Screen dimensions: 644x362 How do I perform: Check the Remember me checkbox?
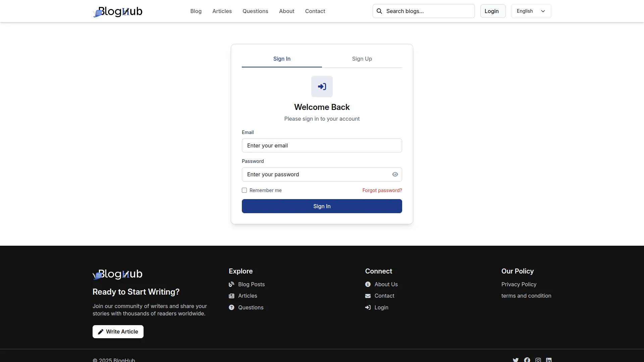tap(245, 190)
